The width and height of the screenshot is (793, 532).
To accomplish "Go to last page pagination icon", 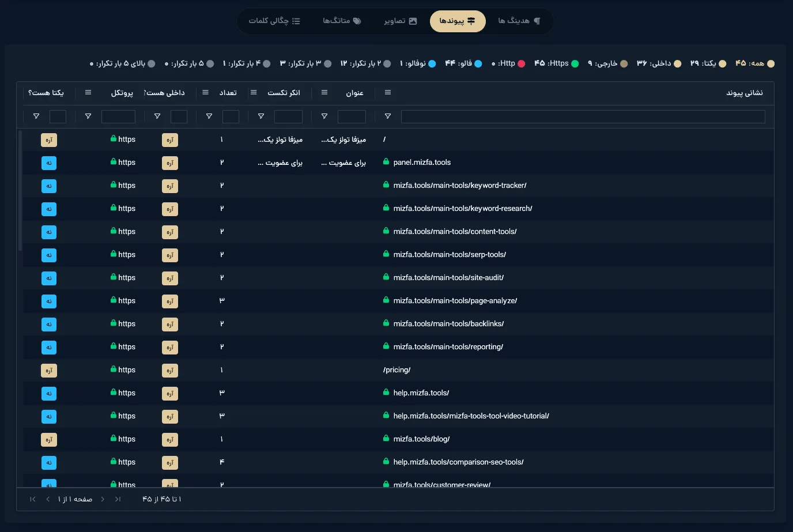I will (x=33, y=499).
